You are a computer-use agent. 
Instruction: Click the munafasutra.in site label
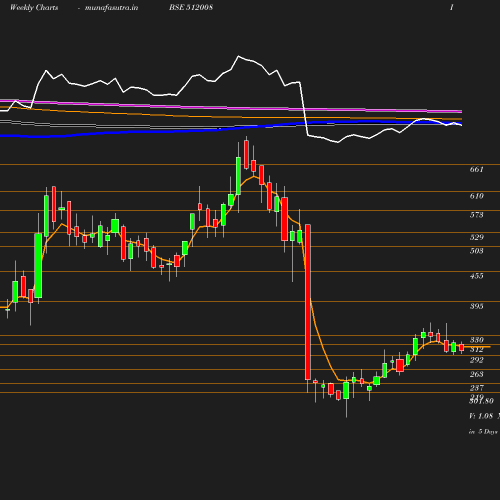pyautogui.click(x=111, y=8)
